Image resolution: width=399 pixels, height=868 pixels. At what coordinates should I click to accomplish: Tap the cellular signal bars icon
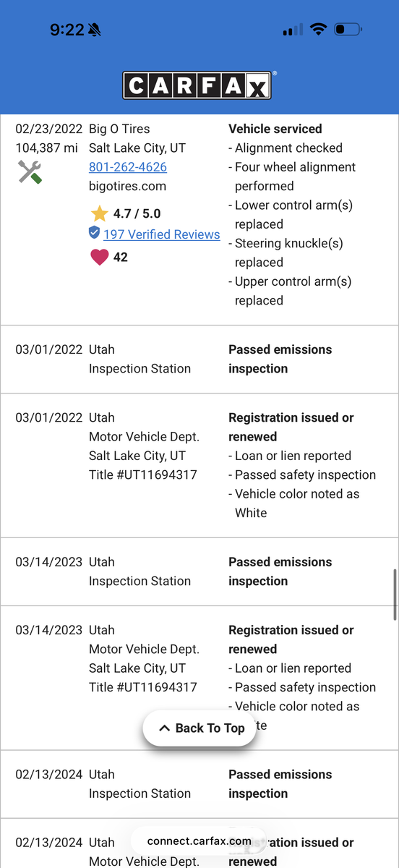tap(293, 30)
